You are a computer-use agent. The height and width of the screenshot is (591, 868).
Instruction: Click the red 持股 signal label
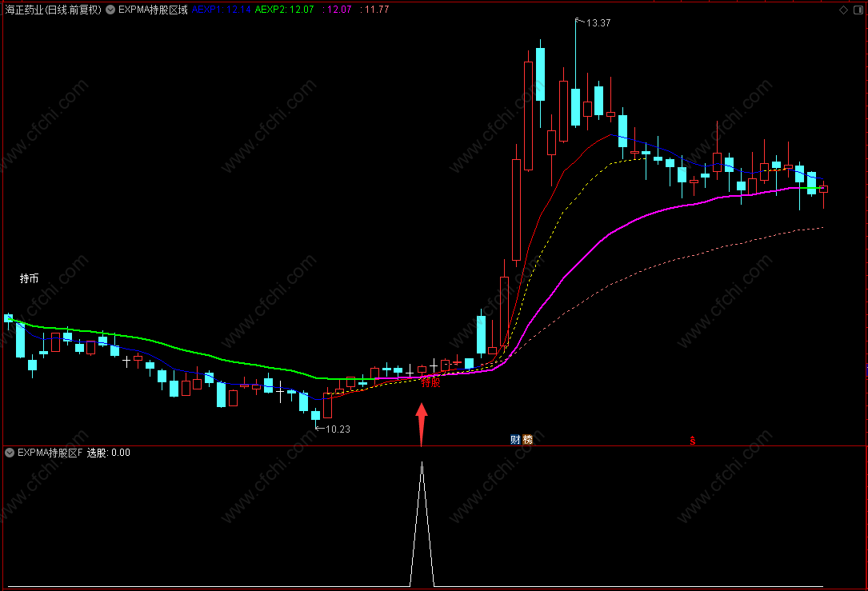pos(430,382)
